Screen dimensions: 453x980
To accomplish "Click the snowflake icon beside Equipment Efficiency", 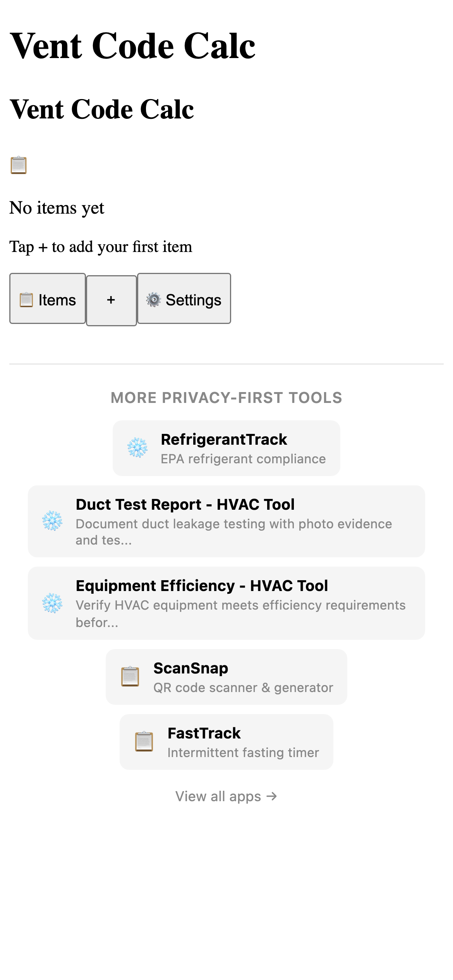I will [53, 604].
